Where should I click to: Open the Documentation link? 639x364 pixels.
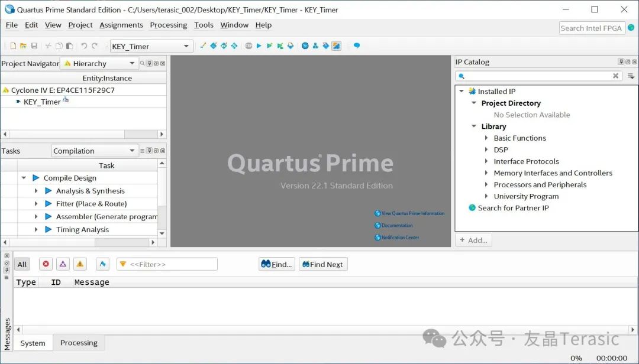(x=393, y=225)
